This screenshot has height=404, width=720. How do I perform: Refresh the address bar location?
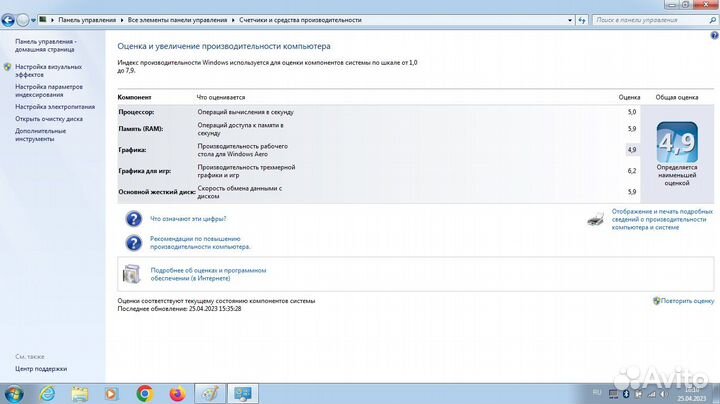[x=582, y=20]
